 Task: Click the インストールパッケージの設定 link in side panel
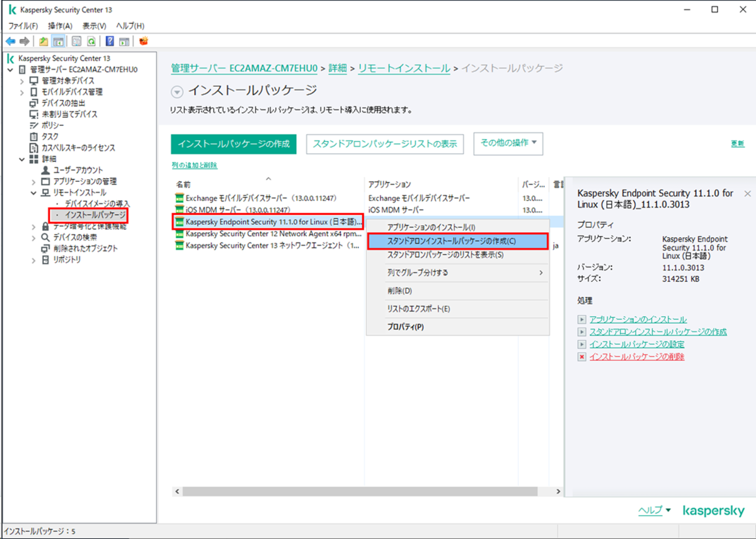coord(637,344)
